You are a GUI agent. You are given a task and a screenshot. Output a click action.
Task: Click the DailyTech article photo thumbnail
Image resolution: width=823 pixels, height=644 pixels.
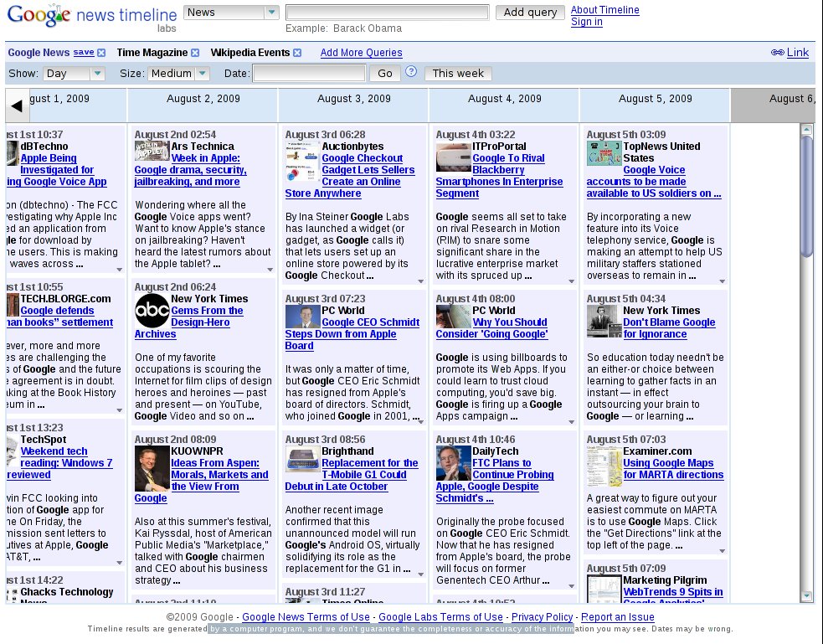pos(453,463)
